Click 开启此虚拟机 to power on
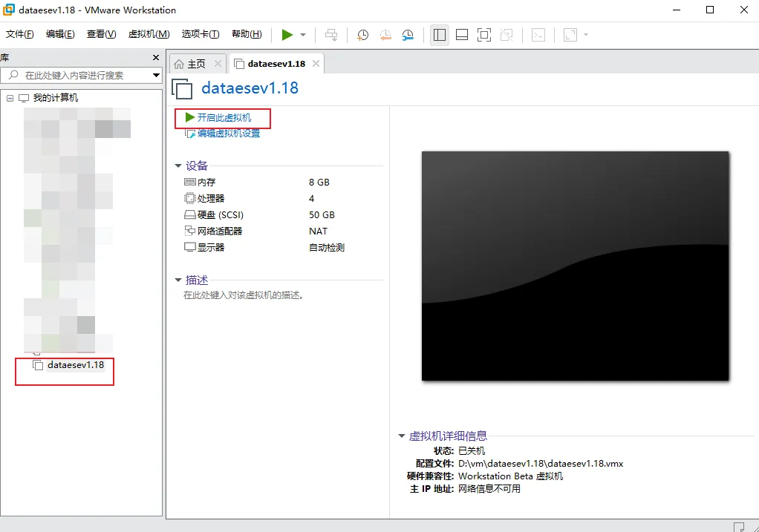This screenshot has height=532, width=759. coord(224,118)
